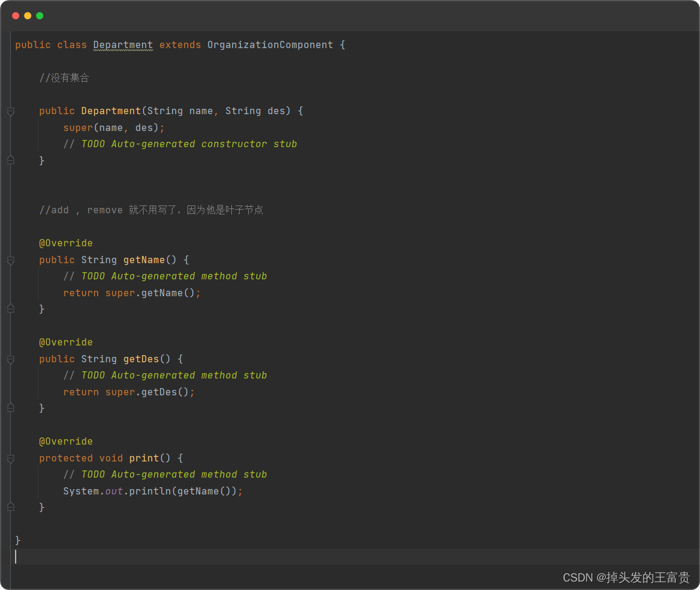This screenshot has width=700, height=590.
Task: Click fold end marker of getDes method
Action: point(11,408)
